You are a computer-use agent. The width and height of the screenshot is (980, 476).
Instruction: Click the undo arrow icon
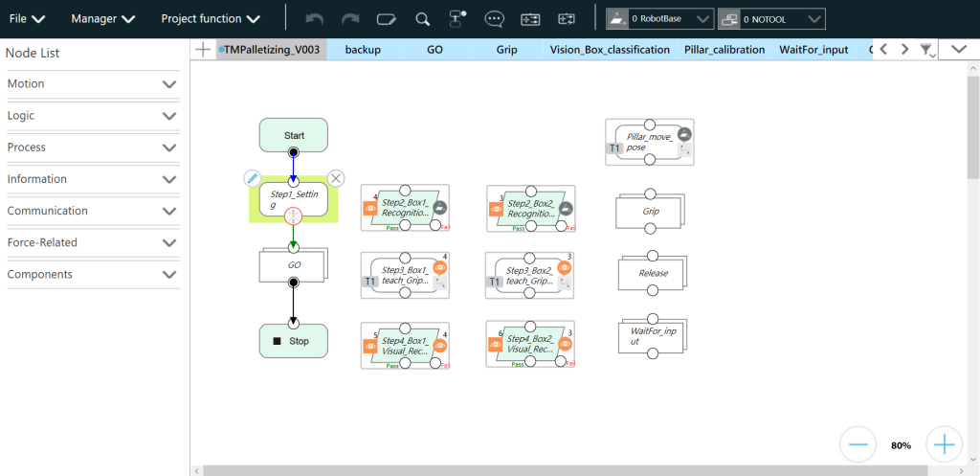click(314, 18)
